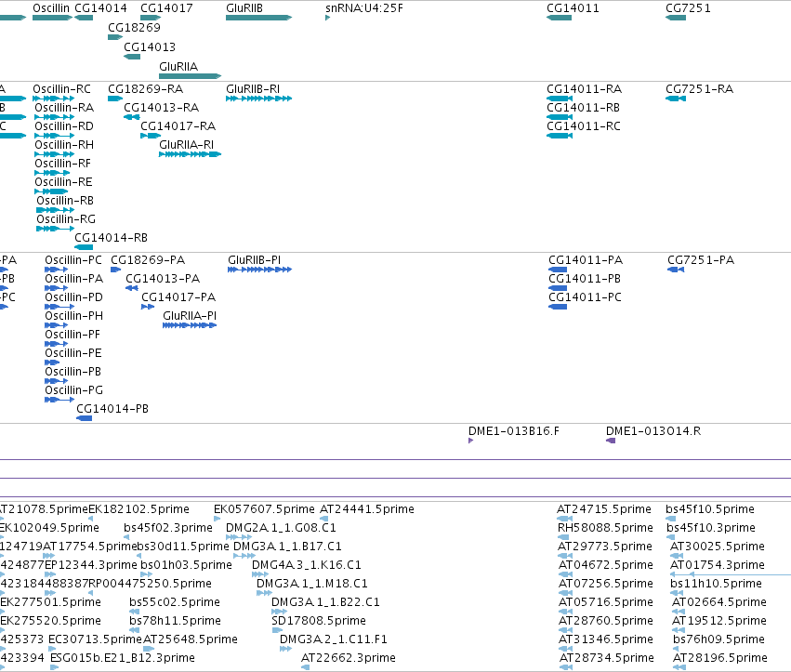Click the CG14014-PB protein feature
The image size is (791, 672).
coord(85,418)
